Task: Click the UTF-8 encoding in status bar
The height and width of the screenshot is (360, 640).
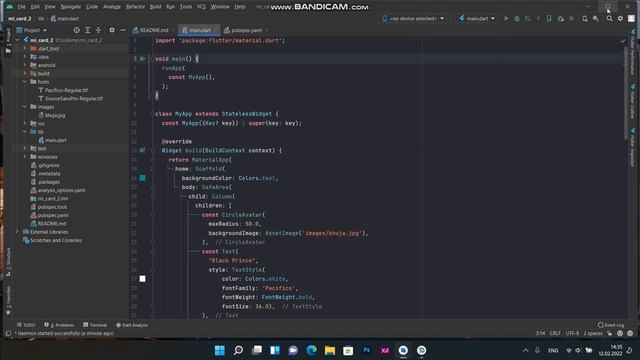Action: click(572, 333)
